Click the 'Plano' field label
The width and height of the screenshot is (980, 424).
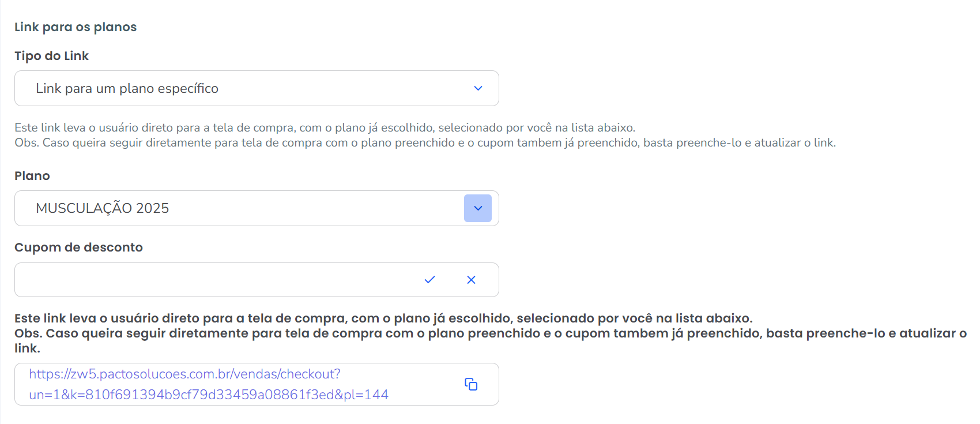pyautogui.click(x=32, y=176)
